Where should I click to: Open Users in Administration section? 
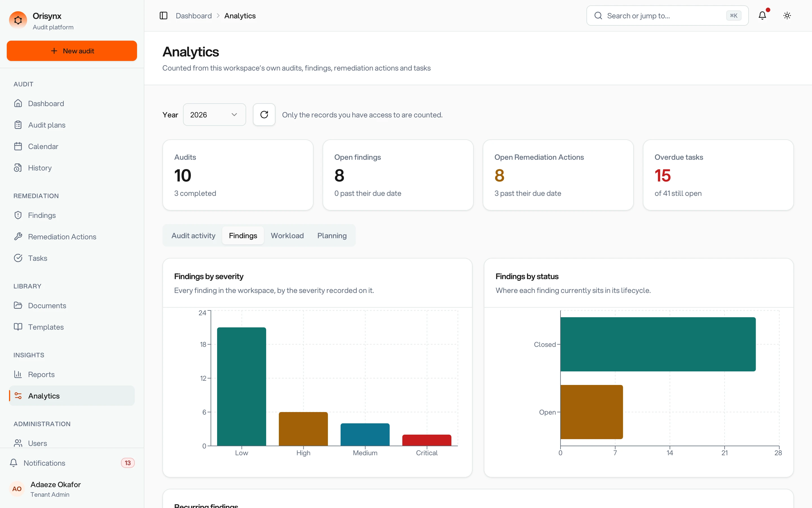coord(72,443)
